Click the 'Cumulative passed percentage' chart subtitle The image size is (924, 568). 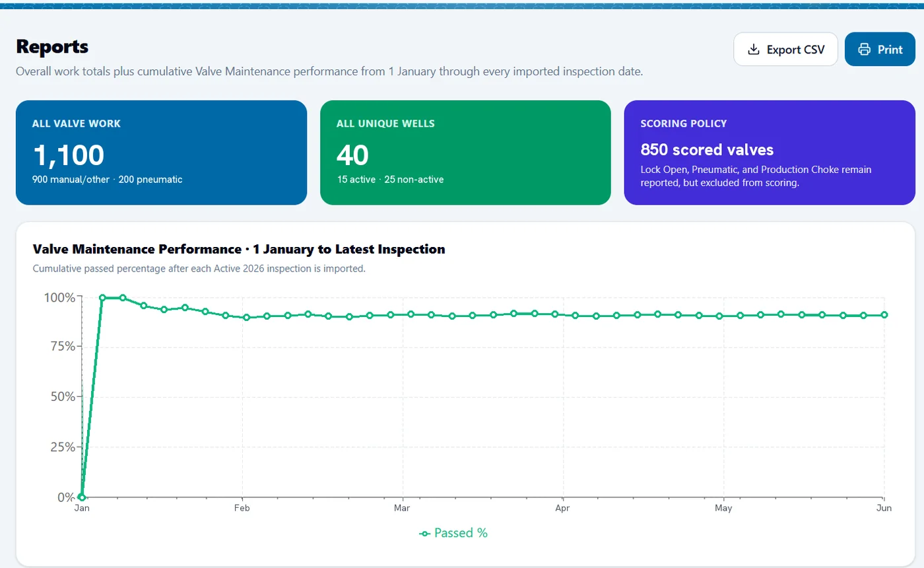(x=199, y=269)
